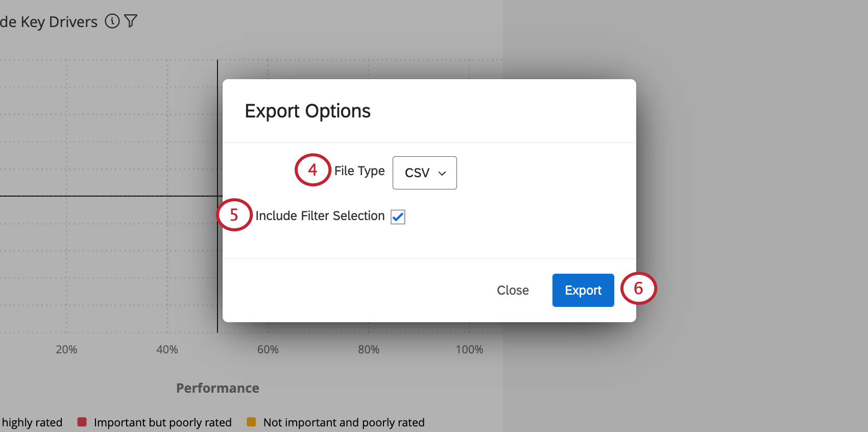Click the red swatch beside Important but poorly rated
The image size is (868, 432).
(x=81, y=422)
